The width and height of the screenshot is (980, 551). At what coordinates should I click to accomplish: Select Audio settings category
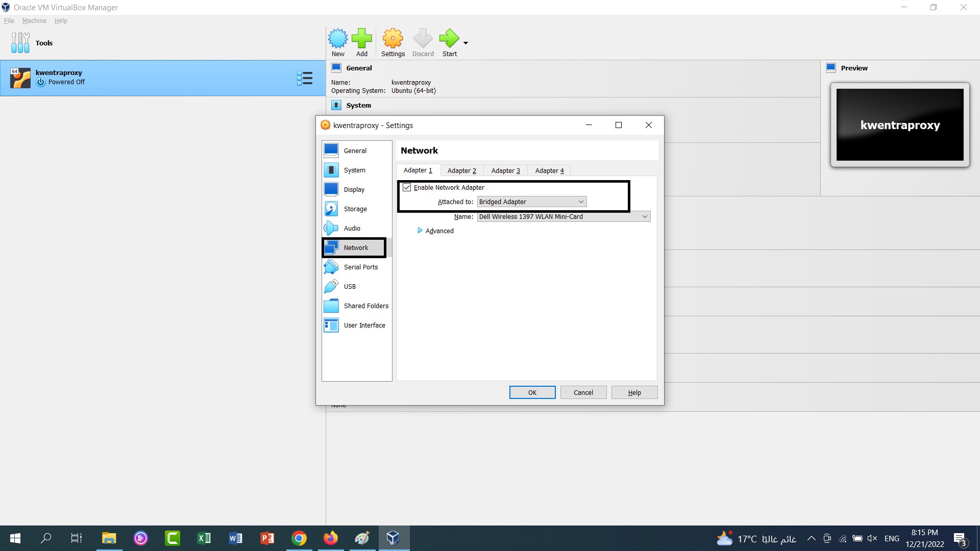click(x=356, y=228)
